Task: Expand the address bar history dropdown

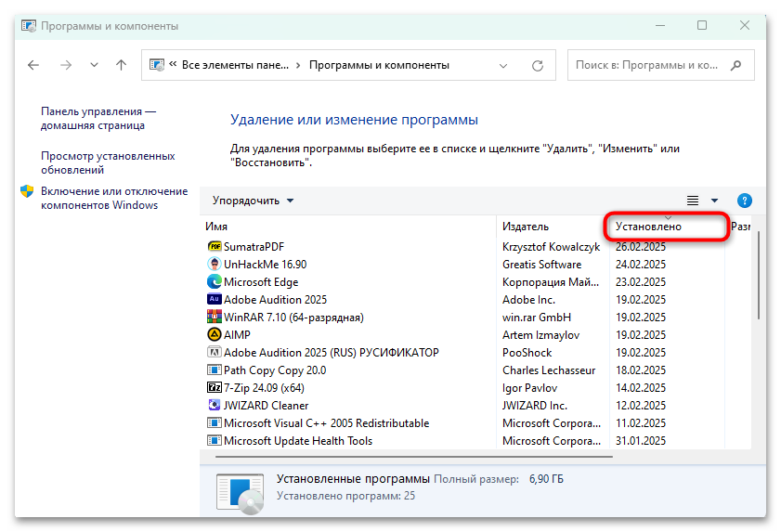Action: point(503,66)
